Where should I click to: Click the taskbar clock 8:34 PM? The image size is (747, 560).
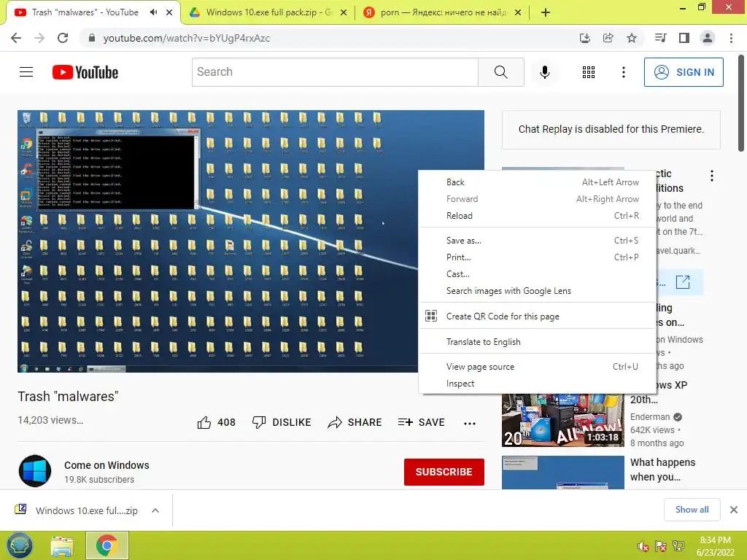click(x=715, y=546)
